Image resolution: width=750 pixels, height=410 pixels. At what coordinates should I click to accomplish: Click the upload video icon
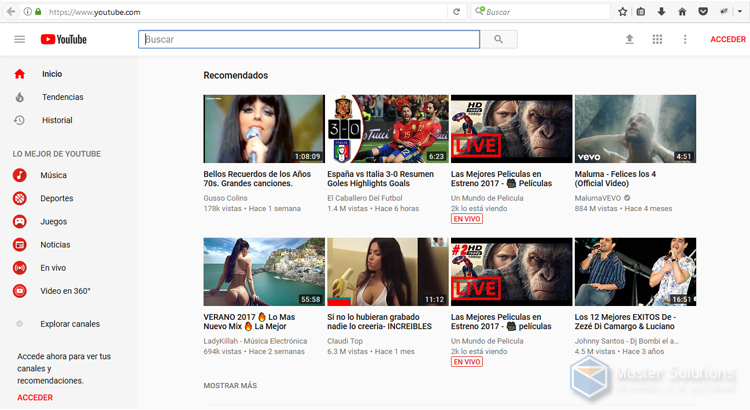coord(629,39)
